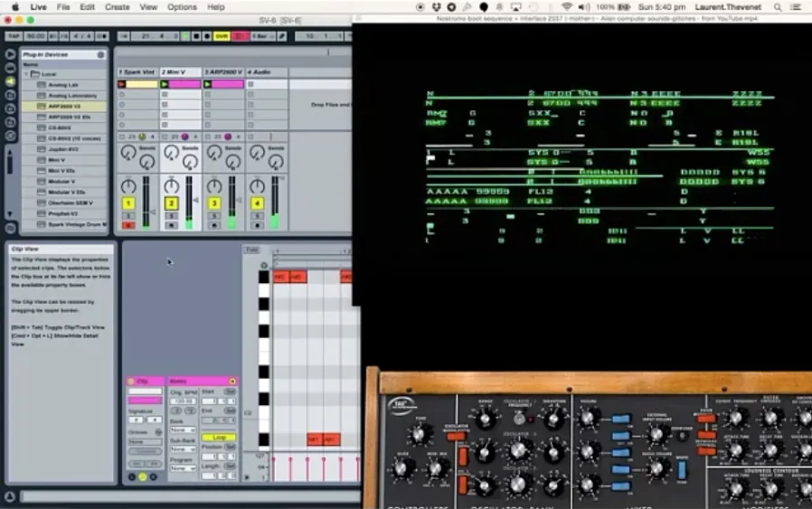Click the browser scroll down arrow

pos(9,214)
